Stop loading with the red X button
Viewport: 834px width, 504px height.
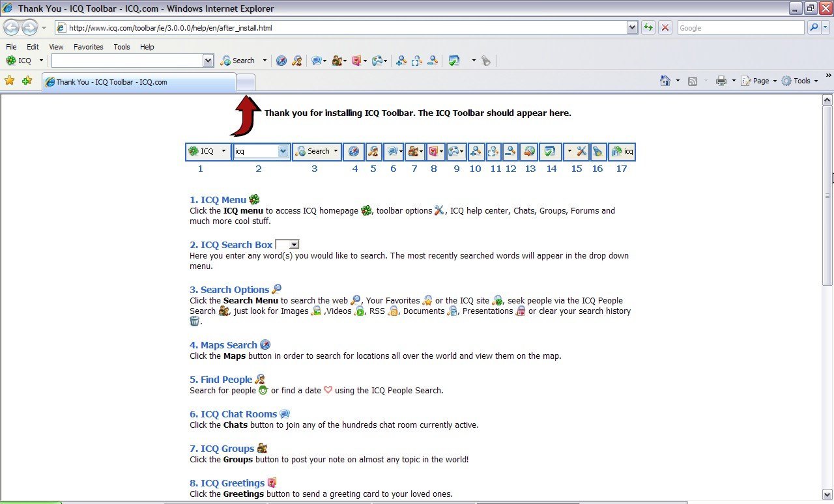665,28
